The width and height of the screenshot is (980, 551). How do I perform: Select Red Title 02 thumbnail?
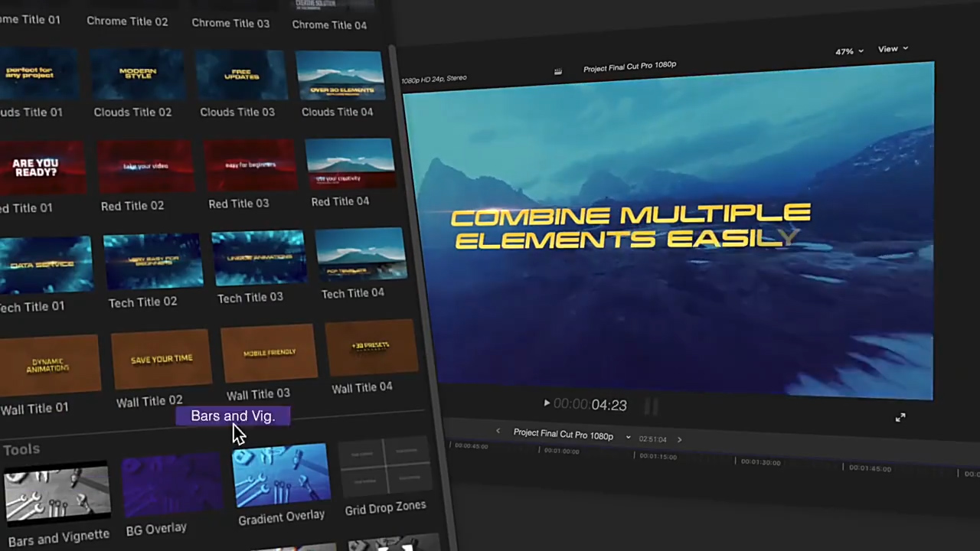tap(146, 168)
